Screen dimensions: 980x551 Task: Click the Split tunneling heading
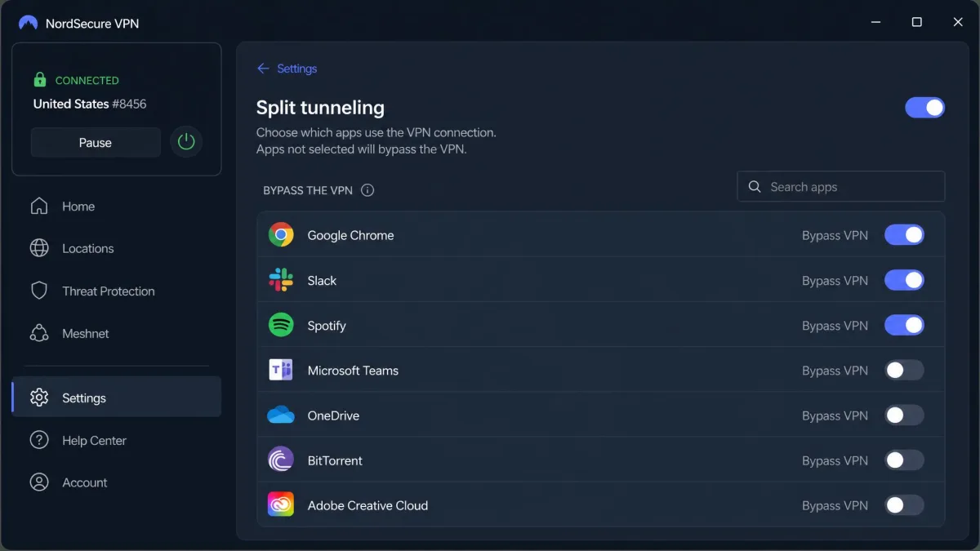320,108
